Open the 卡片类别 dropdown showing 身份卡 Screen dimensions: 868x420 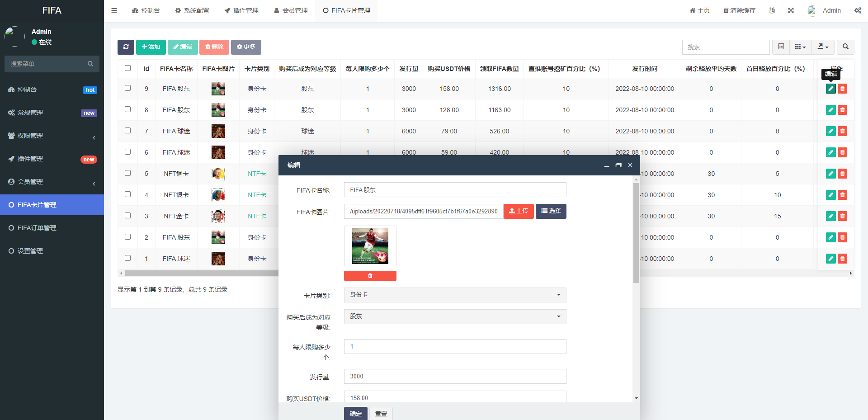(x=455, y=295)
